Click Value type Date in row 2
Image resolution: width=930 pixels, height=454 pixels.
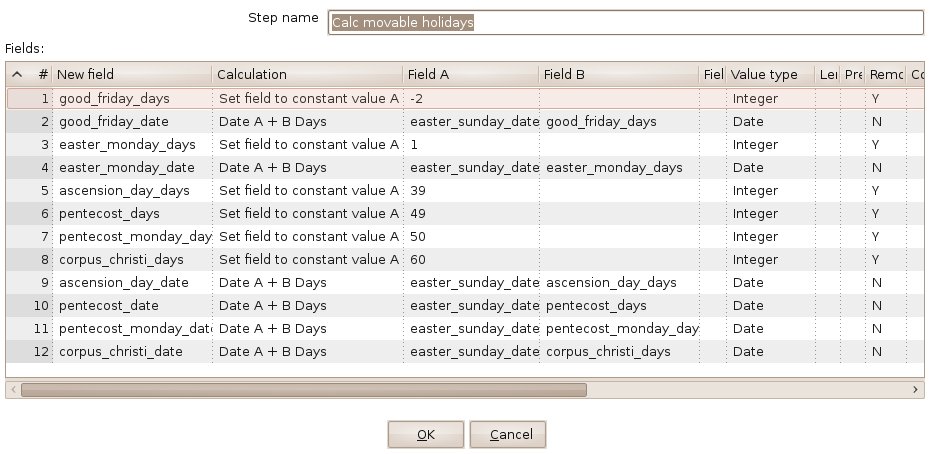[x=771, y=122]
